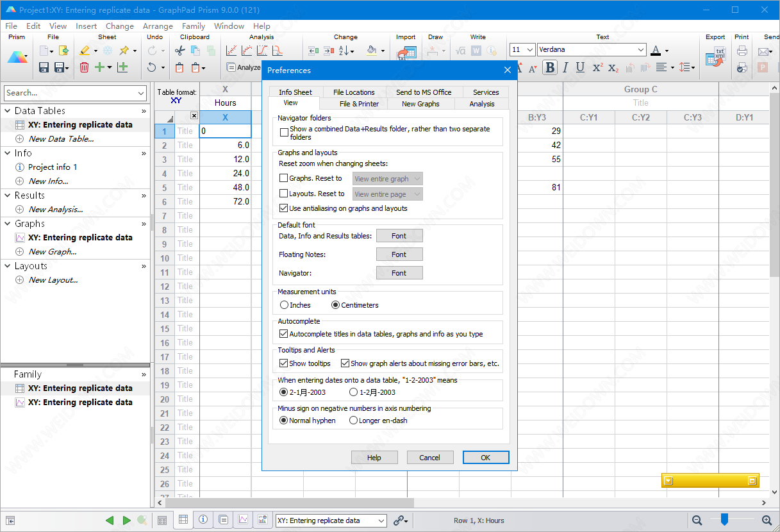Click the Graph sheet icon in status bar

click(244, 520)
